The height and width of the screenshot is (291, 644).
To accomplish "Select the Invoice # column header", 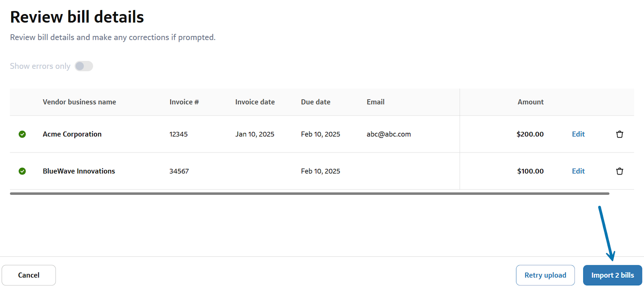I will point(184,102).
